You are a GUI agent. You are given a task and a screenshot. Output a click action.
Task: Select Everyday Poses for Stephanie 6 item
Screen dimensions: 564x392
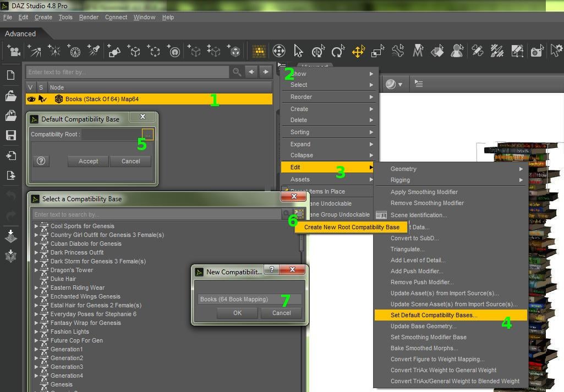94,314
